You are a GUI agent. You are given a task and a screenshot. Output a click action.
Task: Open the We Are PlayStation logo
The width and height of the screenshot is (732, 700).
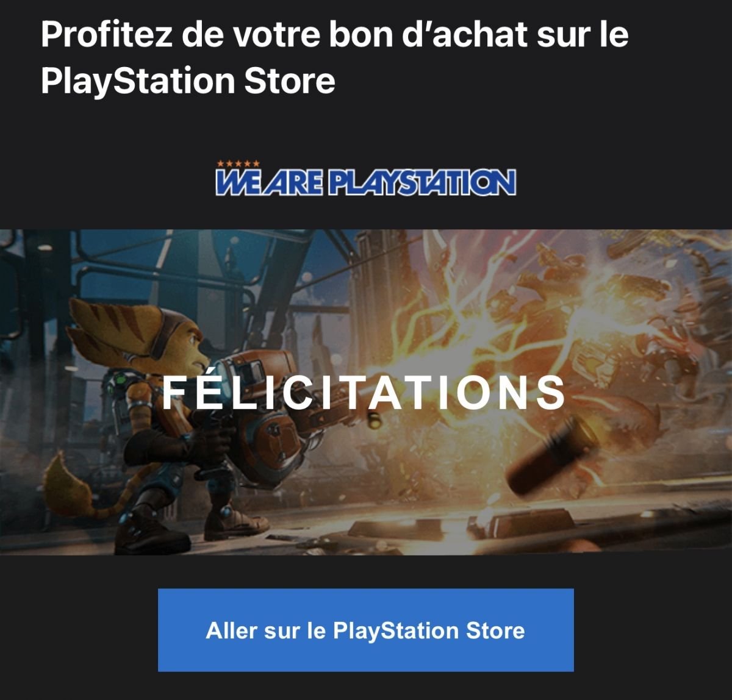pyautogui.click(x=365, y=178)
